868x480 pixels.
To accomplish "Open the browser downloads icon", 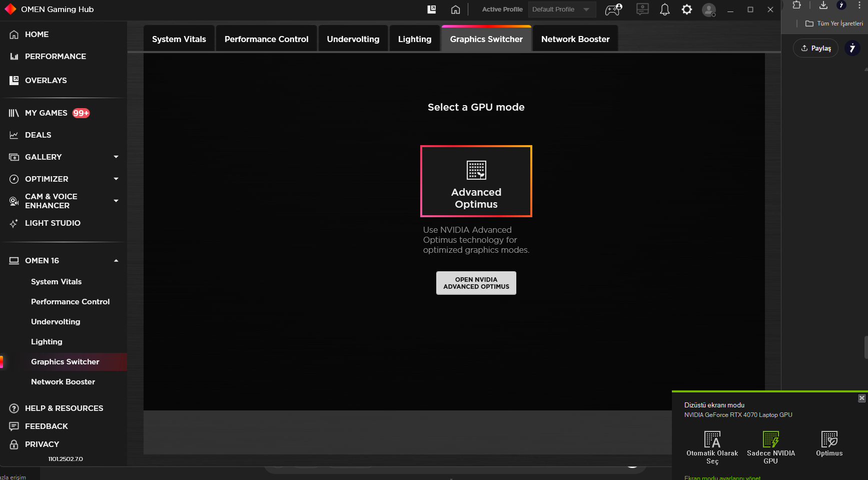I will (823, 5).
